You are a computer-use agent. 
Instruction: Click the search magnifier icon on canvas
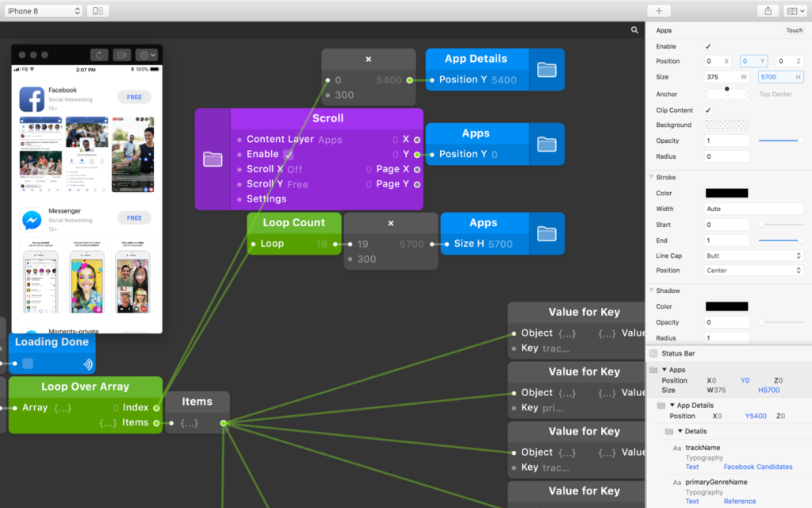pyautogui.click(x=634, y=30)
